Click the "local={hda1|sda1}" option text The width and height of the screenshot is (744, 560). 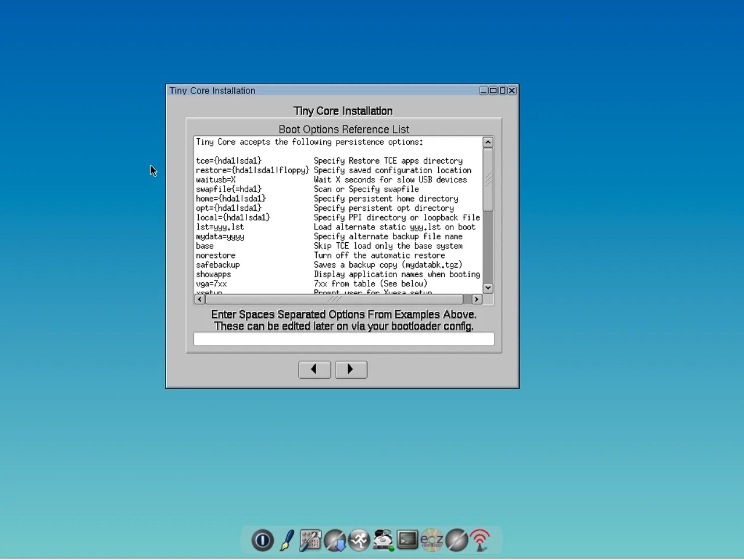point(233,217)
